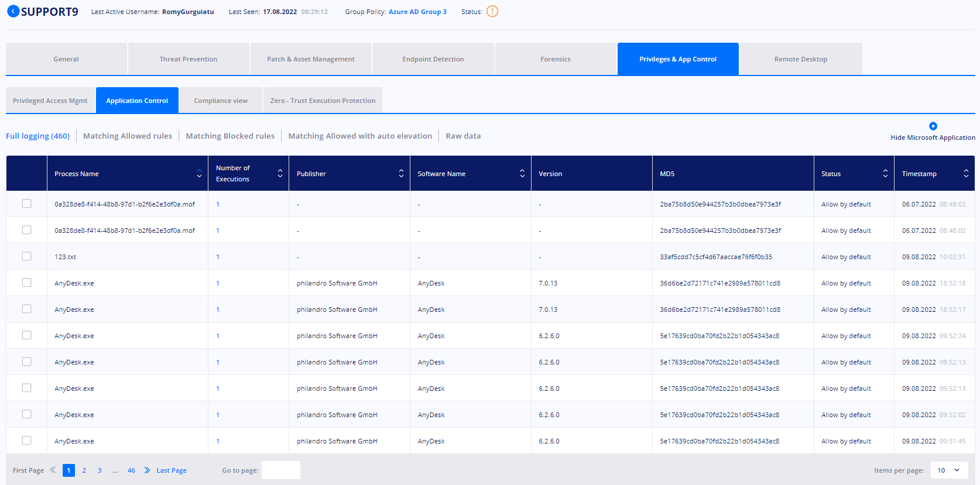Viewport: 980px width, 485px height.
Task: Select the checkbox for 123.txt row
Action: click(26, 256)
